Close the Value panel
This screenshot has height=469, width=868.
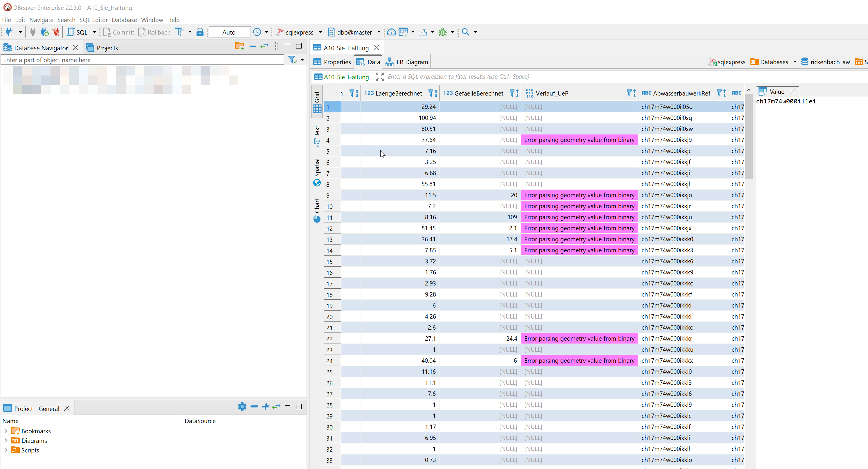[792, 91]
